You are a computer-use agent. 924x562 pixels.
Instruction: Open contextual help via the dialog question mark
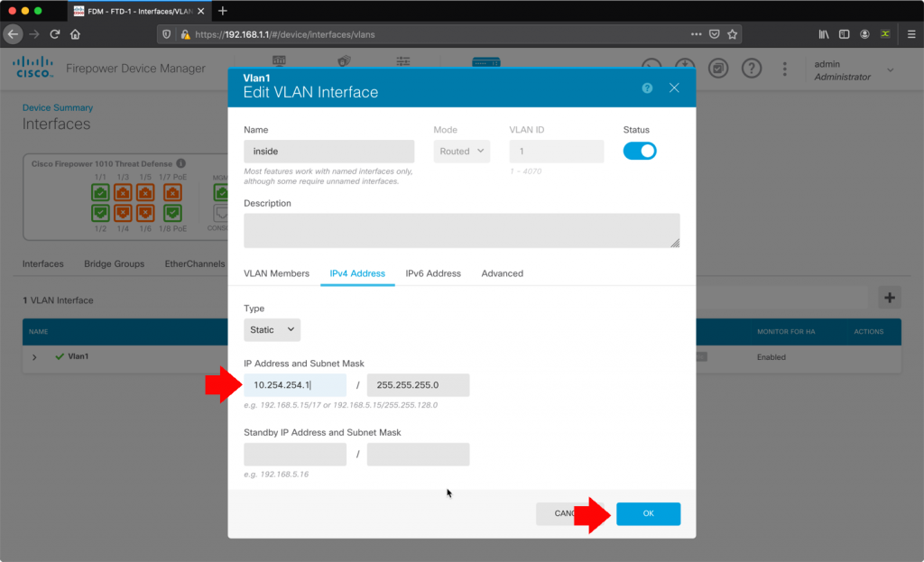646,88
